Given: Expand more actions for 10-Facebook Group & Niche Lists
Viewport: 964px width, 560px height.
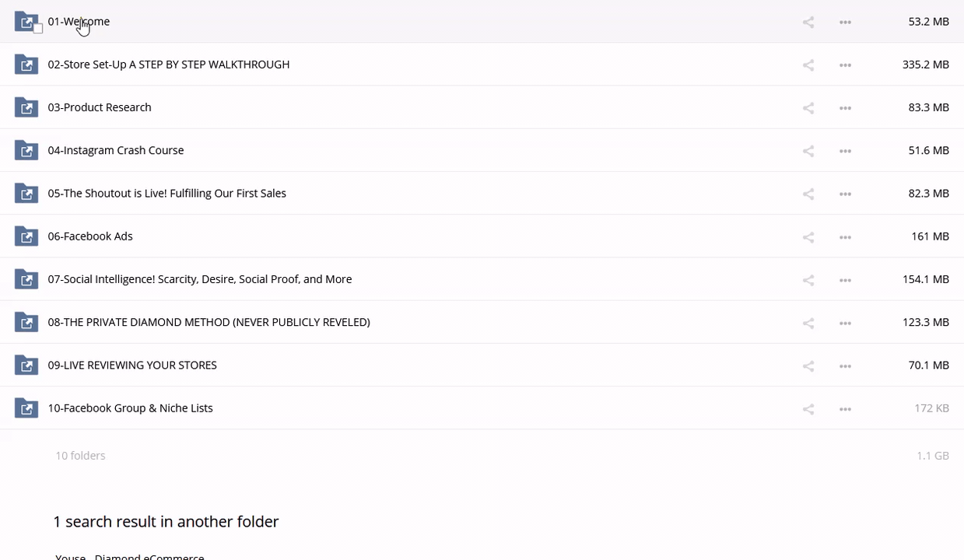Looking at the screenshot, I should pyautogui.click(x=845, y=408).
